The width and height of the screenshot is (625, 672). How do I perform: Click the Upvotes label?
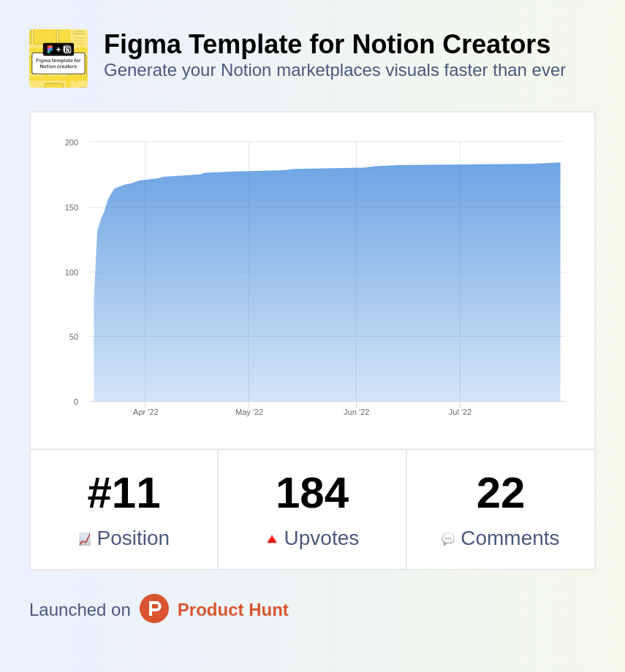click(x=322, y=538)
